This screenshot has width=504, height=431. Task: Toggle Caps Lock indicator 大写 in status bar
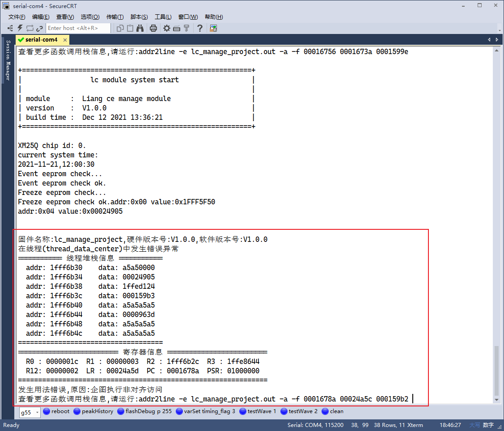point(475,425)
